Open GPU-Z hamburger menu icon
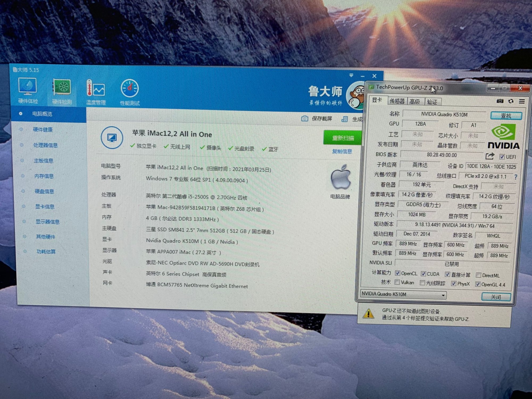This screenshot has height=399, width=532. (x=522, y=101)
